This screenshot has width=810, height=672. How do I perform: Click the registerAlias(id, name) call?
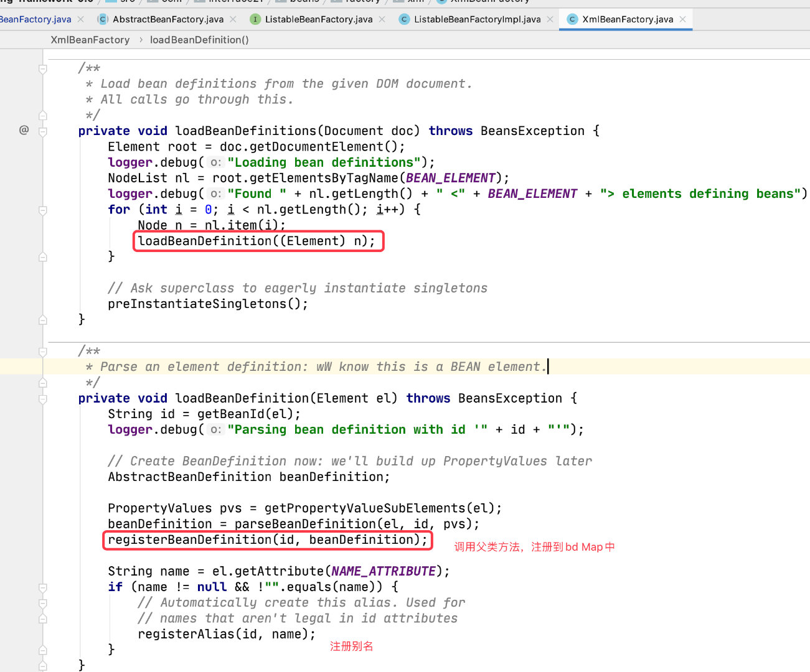[x=227, y=634]
